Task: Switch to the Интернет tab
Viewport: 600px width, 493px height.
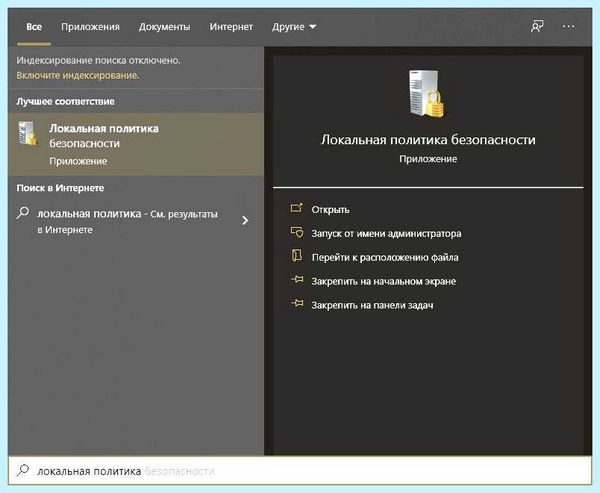Action: click(x=231, y=27)
